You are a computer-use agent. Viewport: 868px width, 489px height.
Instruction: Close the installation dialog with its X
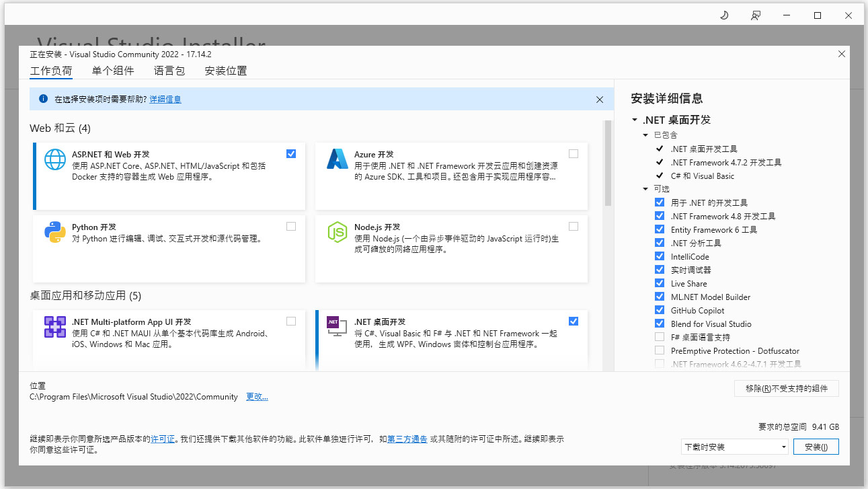point(842,54)
